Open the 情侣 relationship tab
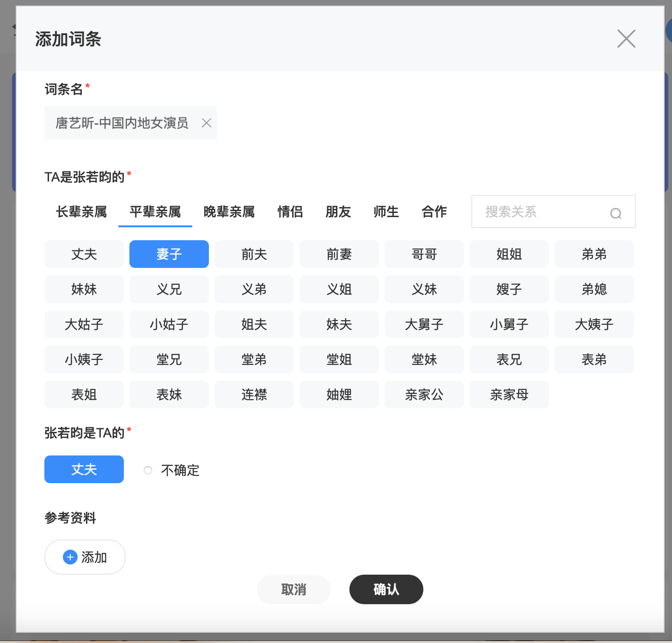Image resolution: width=672 pixels, height=643 pixels. point(290,212)
